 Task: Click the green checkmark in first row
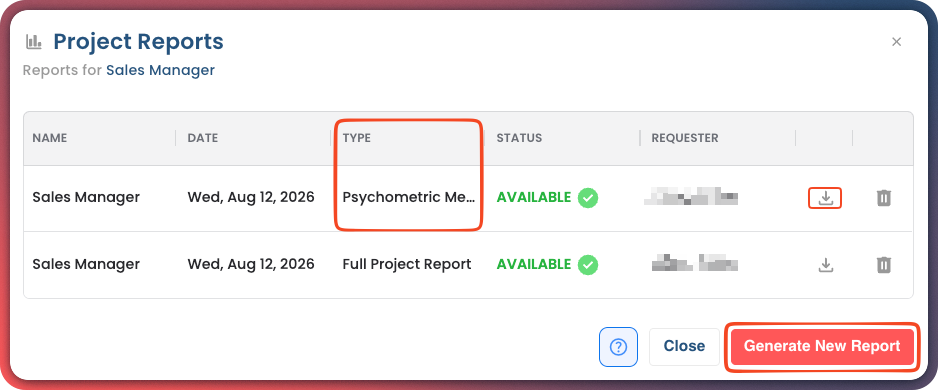[x=588, y=197]
